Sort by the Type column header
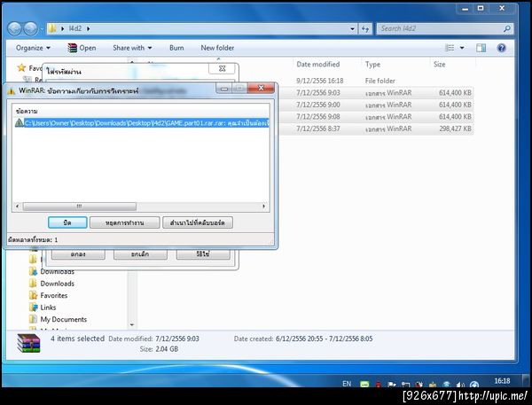Viewport: 532px width, 405px height. coord(372,65)
